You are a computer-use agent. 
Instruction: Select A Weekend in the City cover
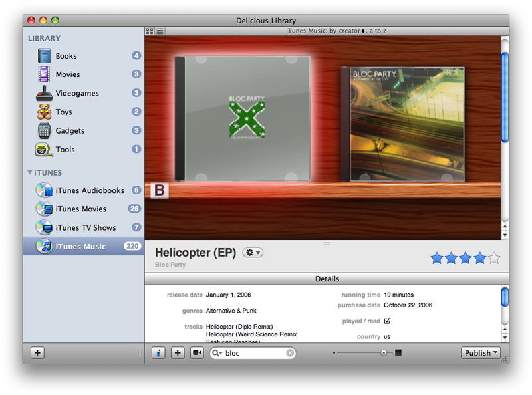(403, 124)
